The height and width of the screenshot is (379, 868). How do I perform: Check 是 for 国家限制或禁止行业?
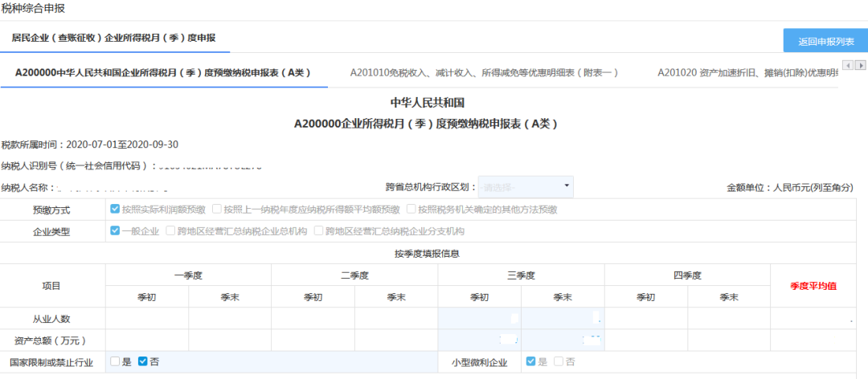coord(115,361)
